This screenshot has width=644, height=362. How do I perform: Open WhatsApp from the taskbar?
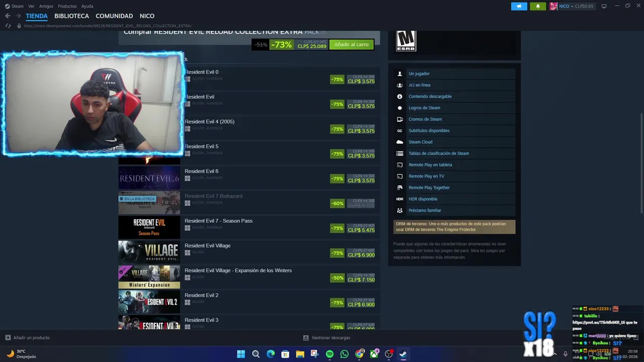[x=344, y=354]
